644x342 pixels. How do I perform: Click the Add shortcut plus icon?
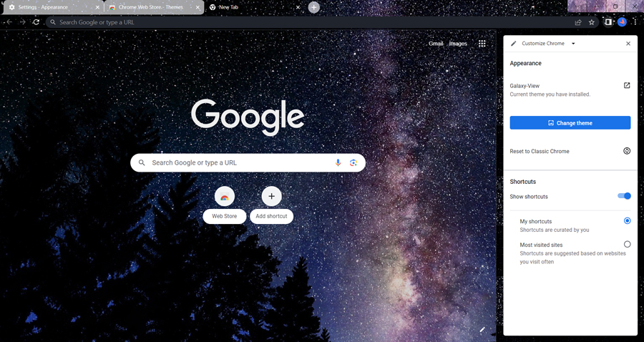(x=271, y=196)
